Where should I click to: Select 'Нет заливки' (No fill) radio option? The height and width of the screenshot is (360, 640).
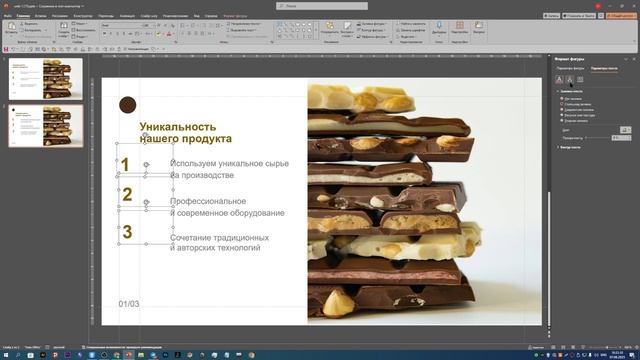tap(562, 99)
